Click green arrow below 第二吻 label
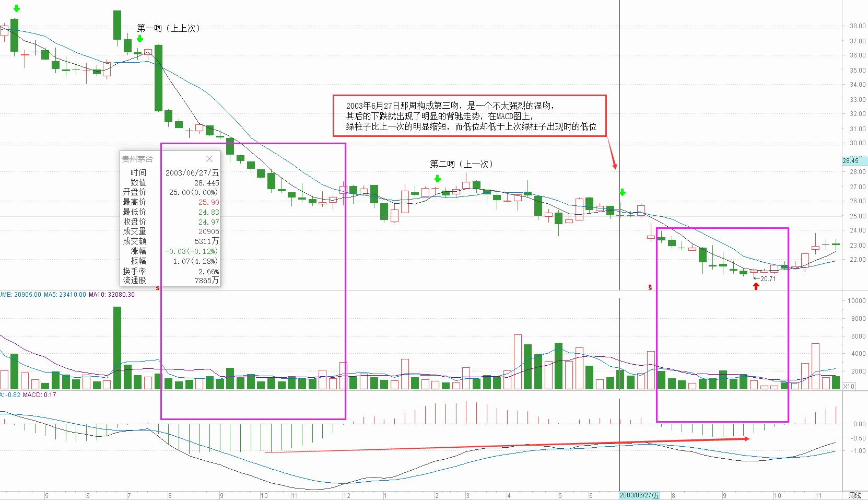 coord(438,179)
